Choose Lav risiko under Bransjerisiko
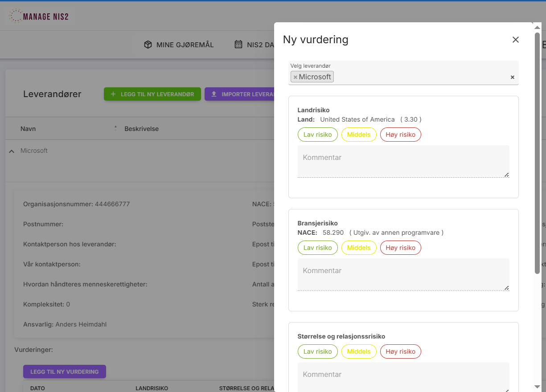 pos(317,248)
